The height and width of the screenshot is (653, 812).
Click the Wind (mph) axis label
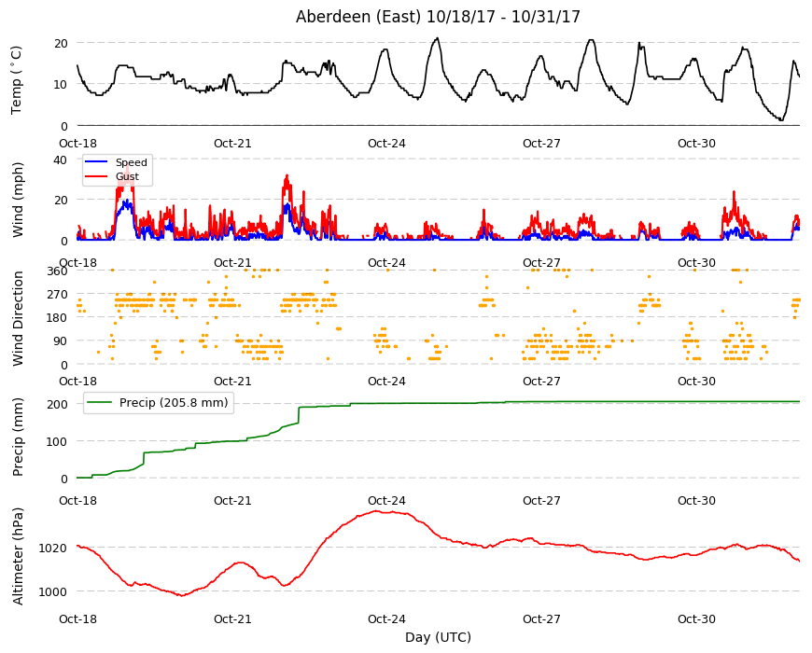18,200
